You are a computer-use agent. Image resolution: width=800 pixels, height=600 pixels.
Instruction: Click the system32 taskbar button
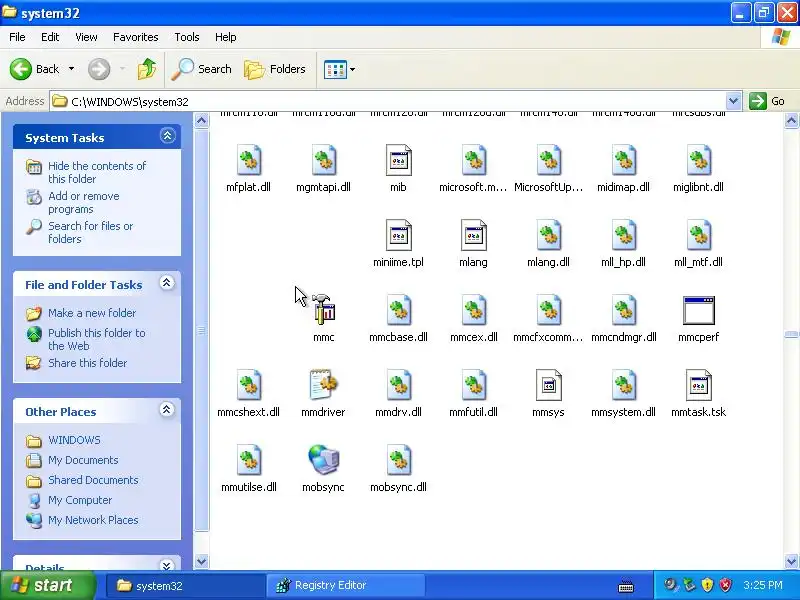click(x=185, y=585)
